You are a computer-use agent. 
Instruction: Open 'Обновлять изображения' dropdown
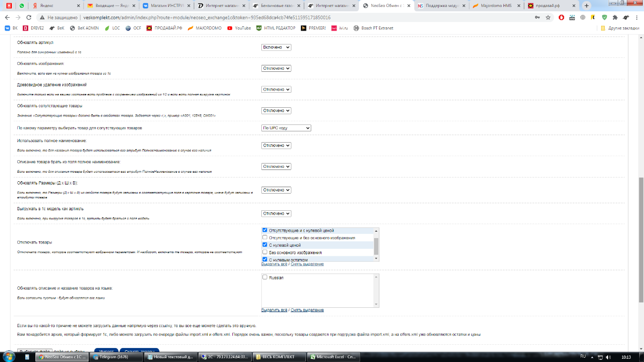click(x=276, y=68)
